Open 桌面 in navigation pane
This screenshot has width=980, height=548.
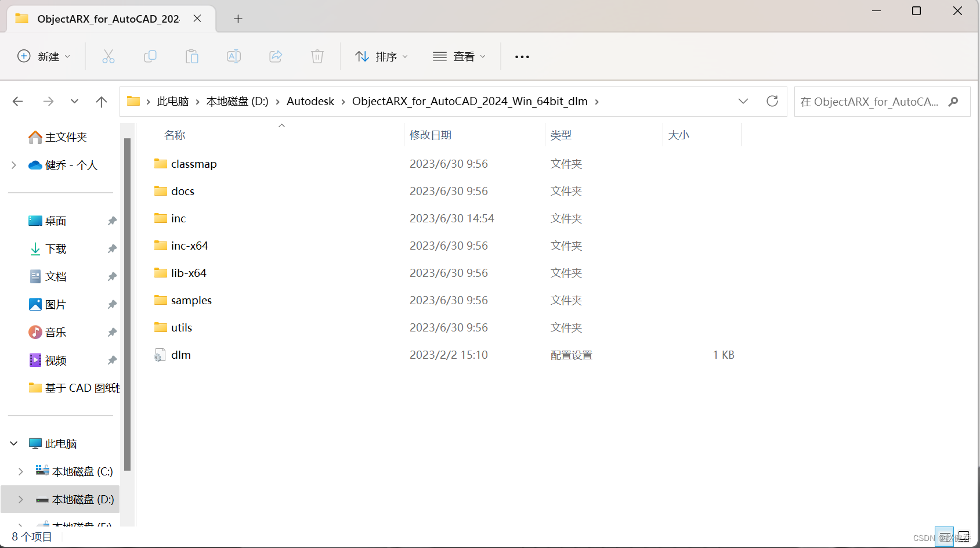[x=48, y=221]
